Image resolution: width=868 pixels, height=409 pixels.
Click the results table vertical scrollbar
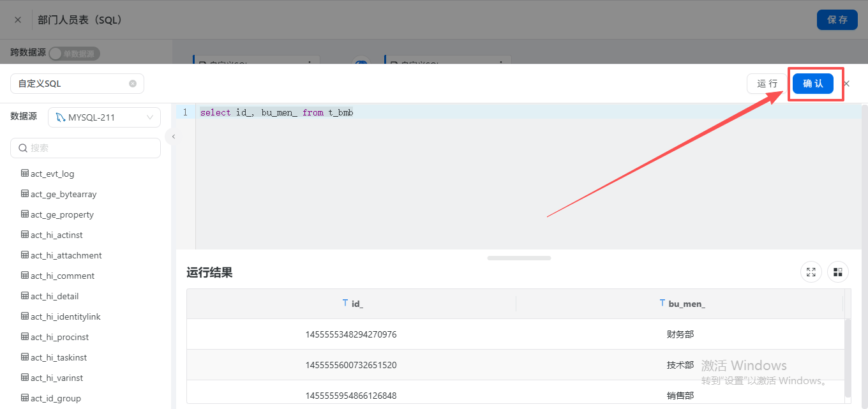pos(848,357)
